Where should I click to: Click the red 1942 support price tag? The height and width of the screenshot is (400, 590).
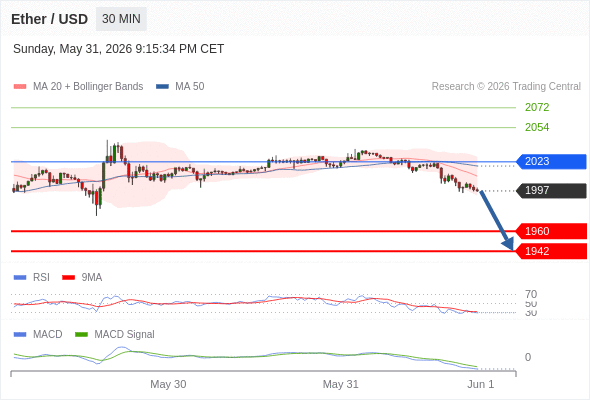[x=551, y=251]
